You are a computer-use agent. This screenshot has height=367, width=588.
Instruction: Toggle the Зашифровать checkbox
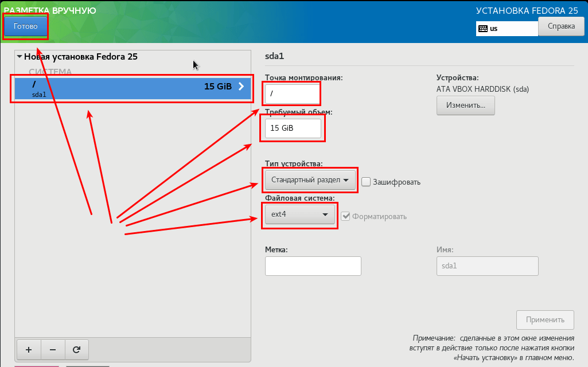click(366, 182)
